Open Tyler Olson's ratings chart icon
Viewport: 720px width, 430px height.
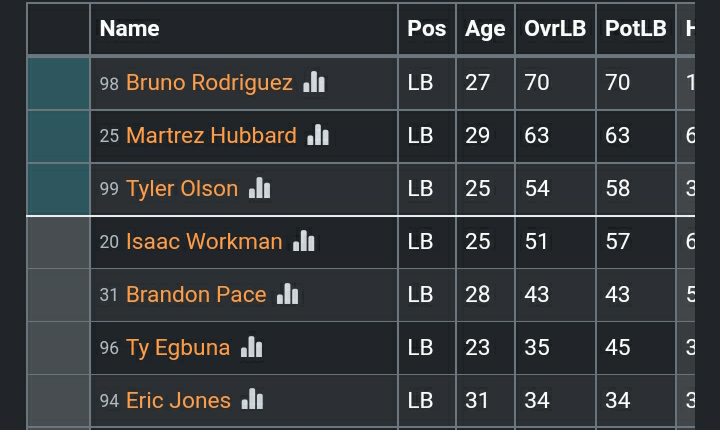[260, 188]
